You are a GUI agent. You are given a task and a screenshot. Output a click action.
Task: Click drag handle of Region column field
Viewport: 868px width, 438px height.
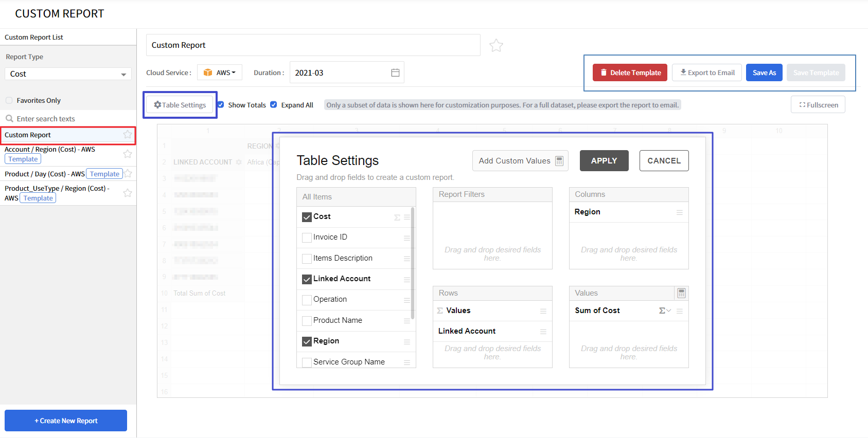(679, 212)
